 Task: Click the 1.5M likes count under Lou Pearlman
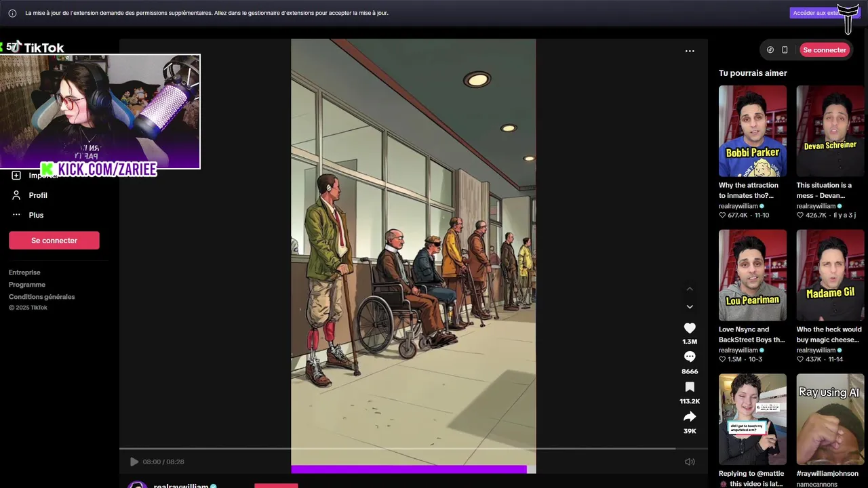coord(735,359)
